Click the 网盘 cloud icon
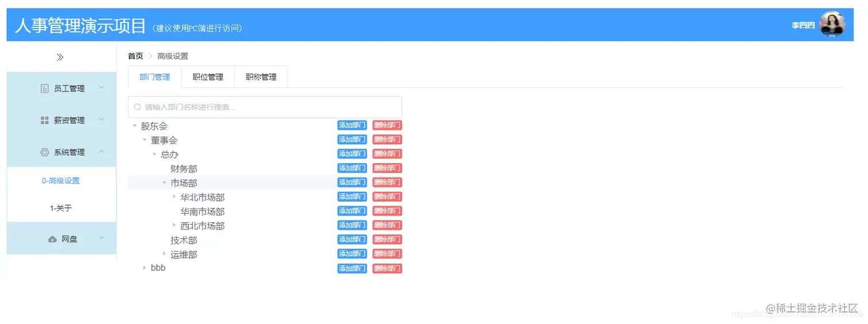The height and width of the screenshot is (324, 868). point(53,239)
